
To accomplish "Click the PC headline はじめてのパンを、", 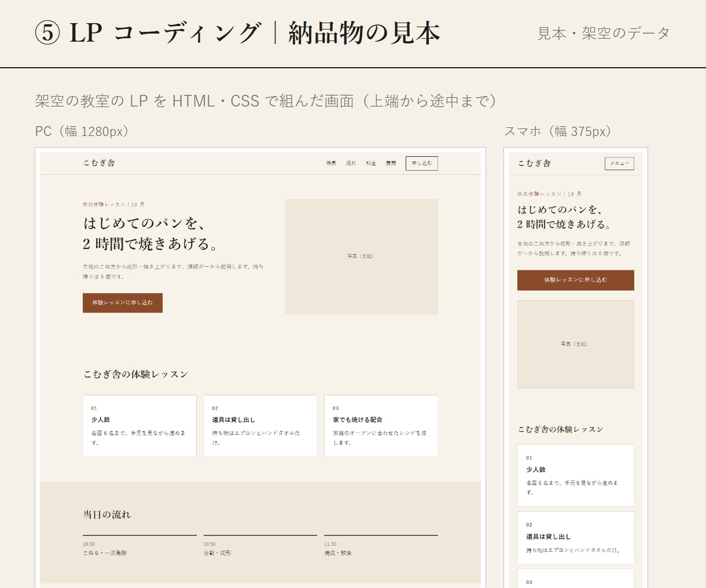I will tap(144, 223).
